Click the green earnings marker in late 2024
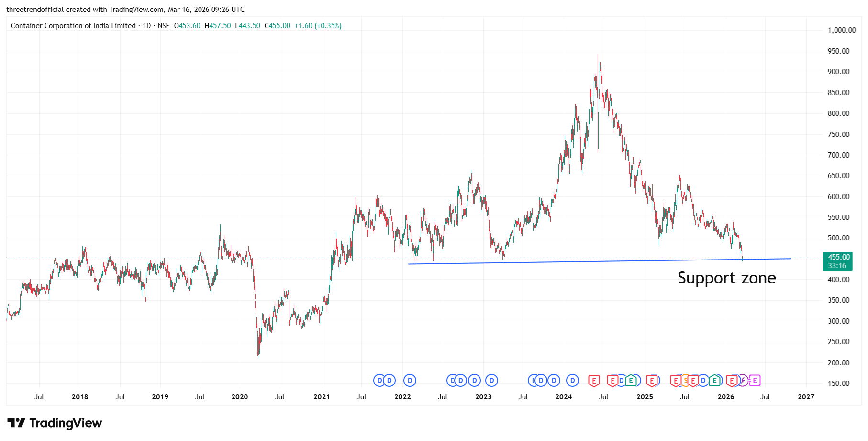Screen dimensions: 868x441 (x=631, y=381)
